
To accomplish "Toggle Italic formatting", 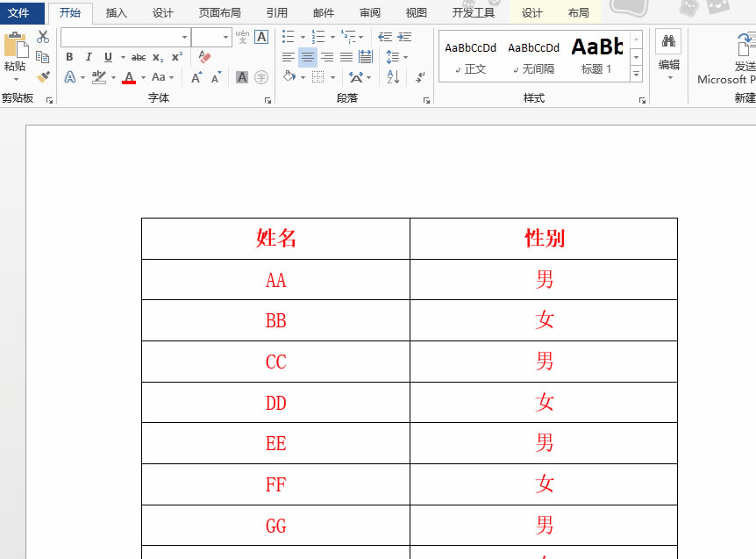I will [89, 57].
